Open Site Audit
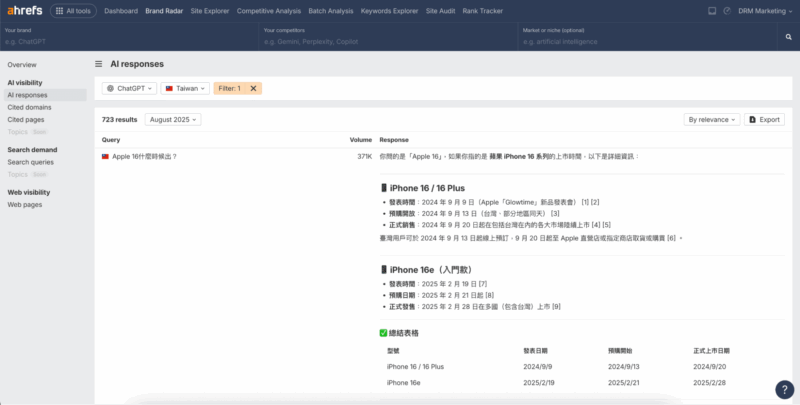800x405 pixels. tap(440, 11)
